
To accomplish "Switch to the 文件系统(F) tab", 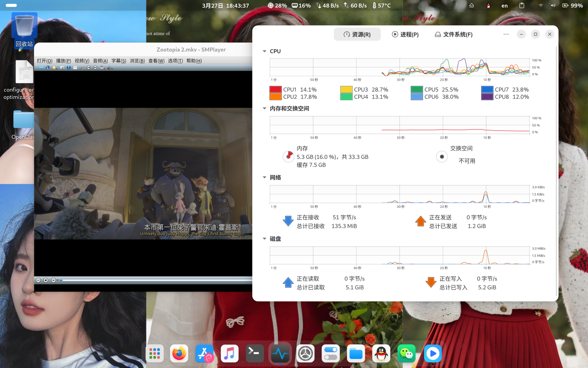I will pyautogui.click(x=453, y=34).
